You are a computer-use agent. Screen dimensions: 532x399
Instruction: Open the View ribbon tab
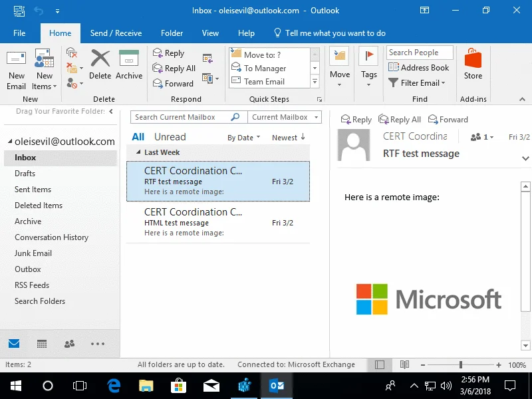(x=210, y=33)
